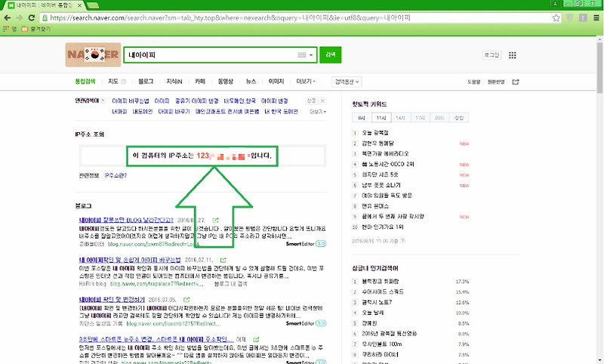Click related search 아이피 바꾸기

[174, 112]
